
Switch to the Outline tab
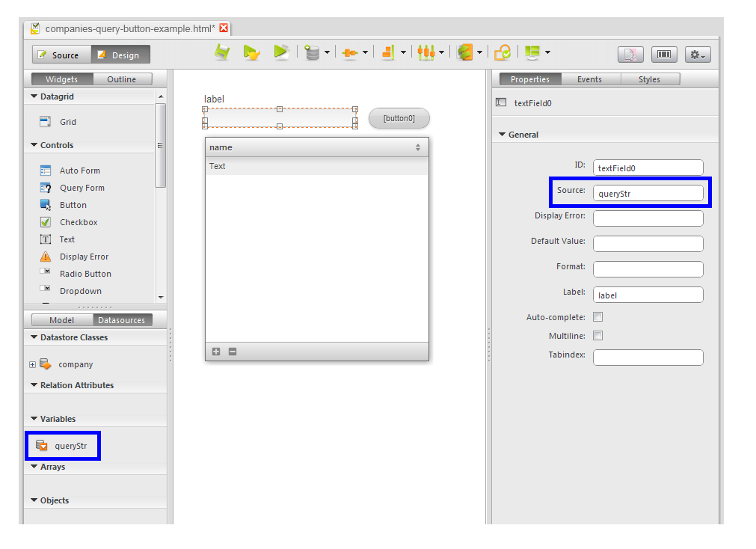tap(121, 79)
